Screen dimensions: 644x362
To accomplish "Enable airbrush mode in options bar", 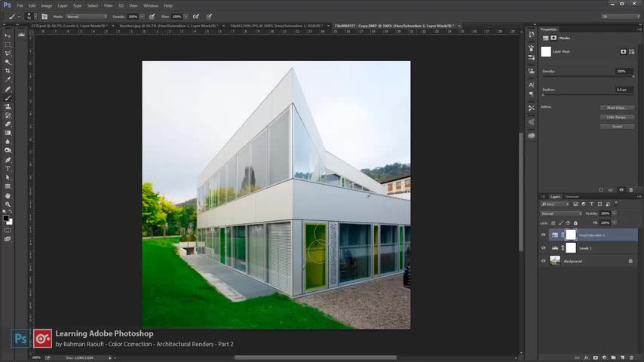I will 196,17.
